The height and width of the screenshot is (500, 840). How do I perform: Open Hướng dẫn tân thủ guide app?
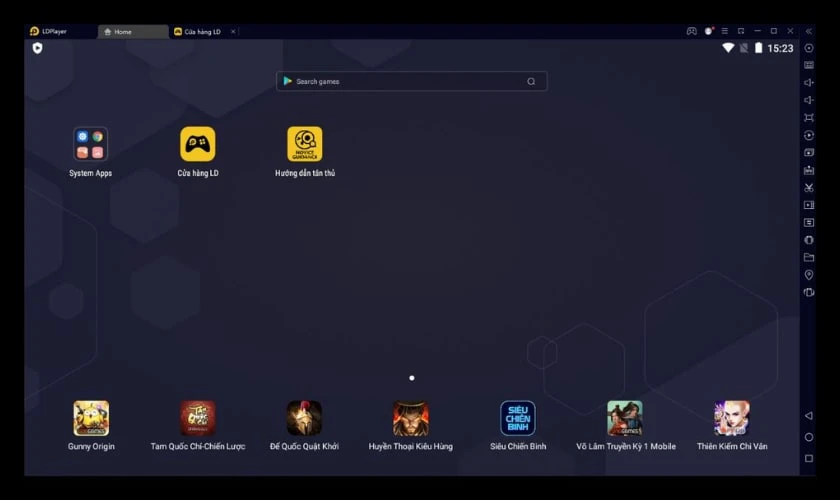click(305, 144)
